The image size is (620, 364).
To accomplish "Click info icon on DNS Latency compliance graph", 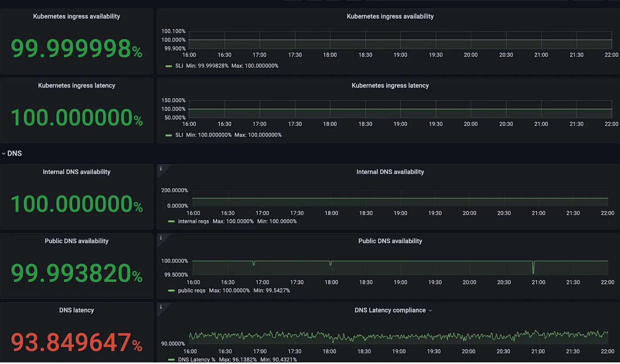I will (161, 307).
